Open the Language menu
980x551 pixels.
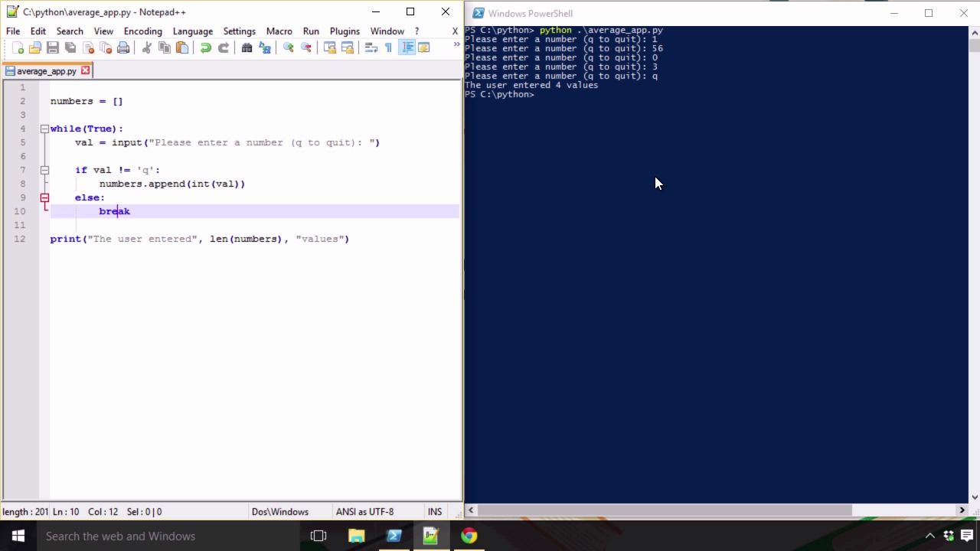(193, 31)
